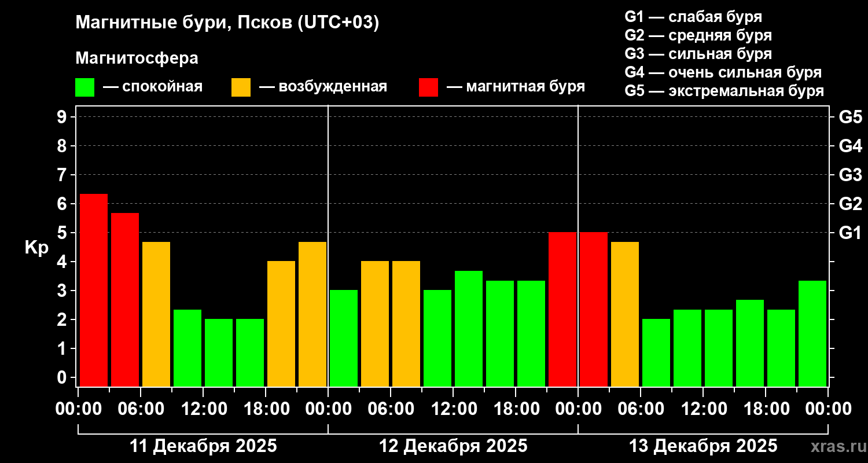Click the last green bar on 13 December
Screen dimensions: 868x463
[x=812, y=333]
